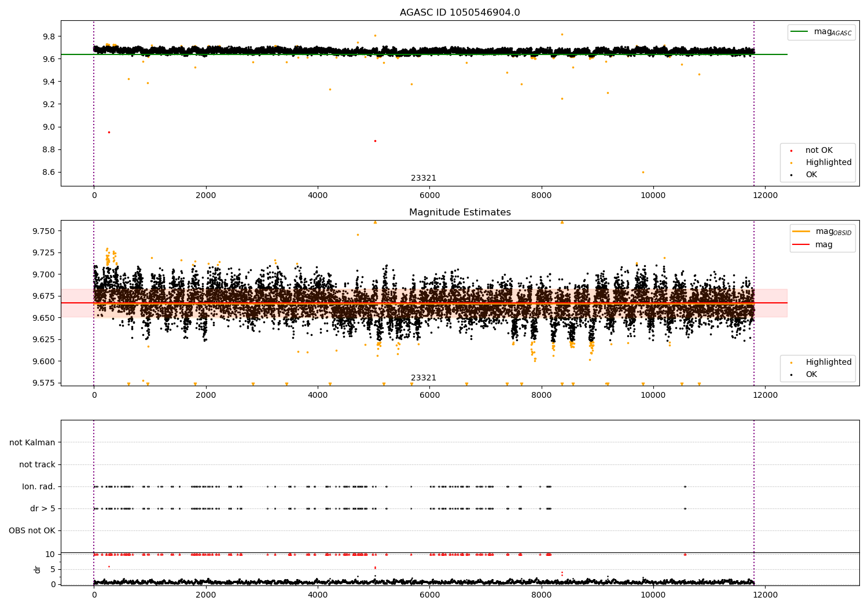Viewport: 868px width, 608px height.
Task: Click the 10 y-tick on the dr axis
Action: tap(51, 554)
